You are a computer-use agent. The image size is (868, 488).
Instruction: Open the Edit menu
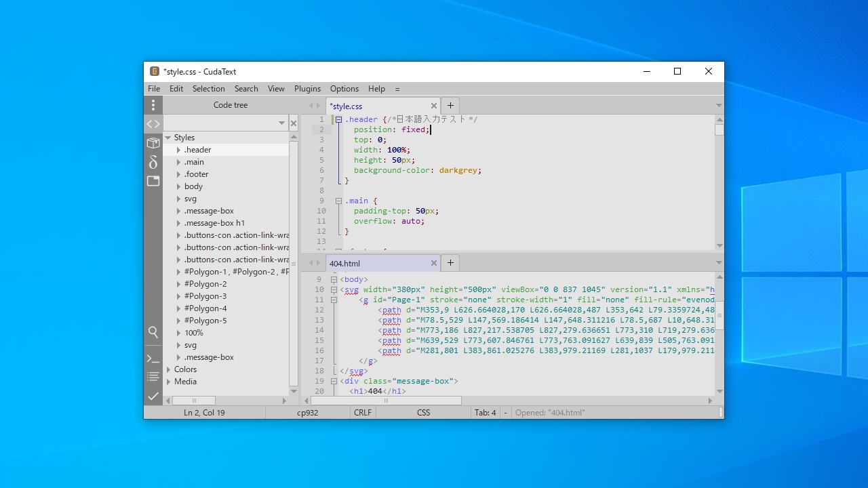coord(176,89)
